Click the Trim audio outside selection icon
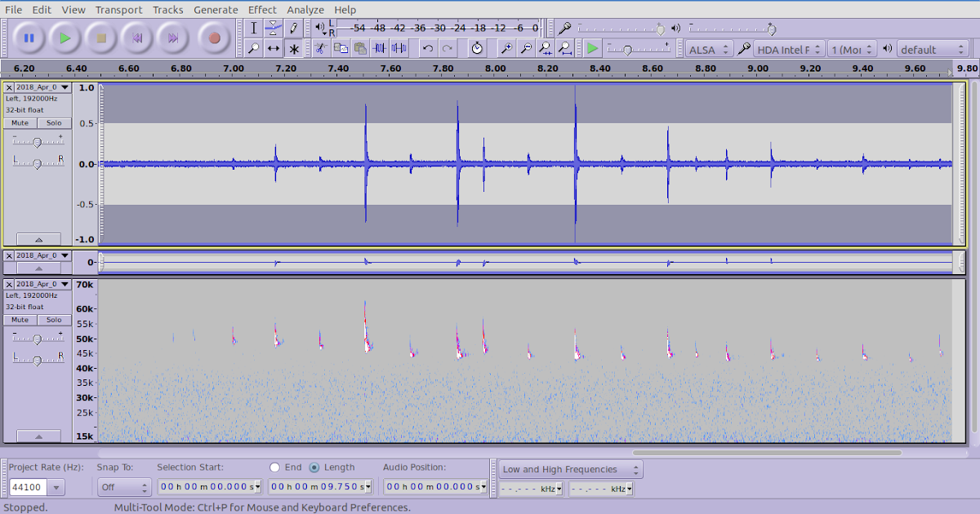This screenshot has width=980, height=514. pos(379,48)
